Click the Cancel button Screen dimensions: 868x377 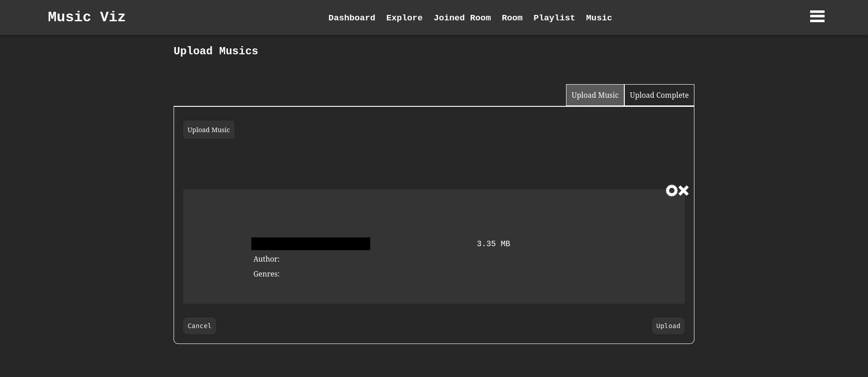coord(199,326)
